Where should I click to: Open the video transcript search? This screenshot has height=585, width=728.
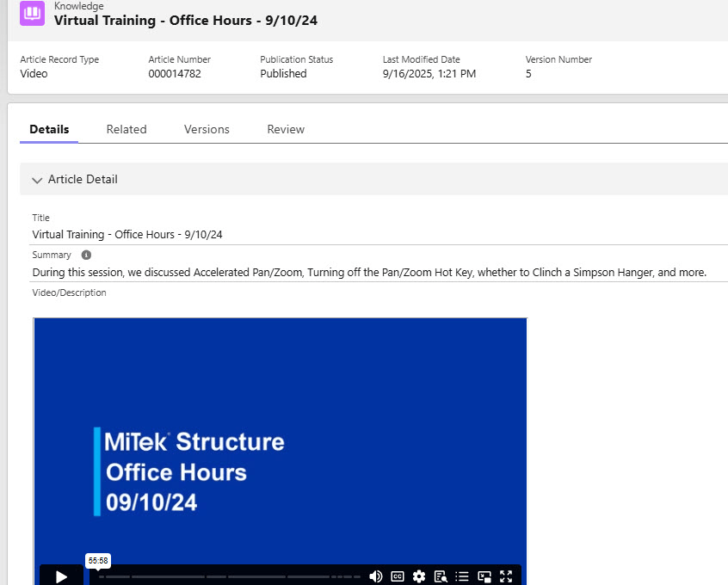[441, 576]
